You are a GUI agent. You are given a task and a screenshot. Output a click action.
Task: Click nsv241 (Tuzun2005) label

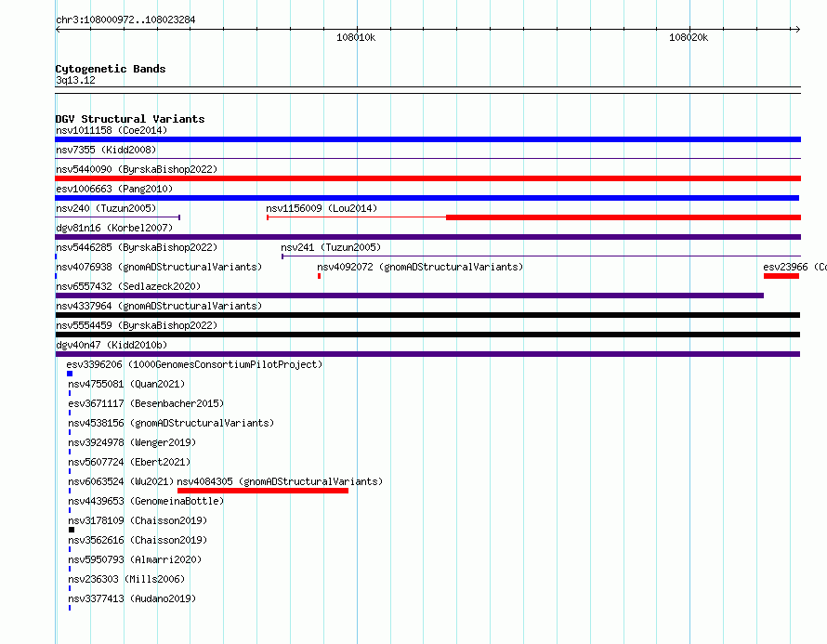pyautogui.click(x=331, y=247)
